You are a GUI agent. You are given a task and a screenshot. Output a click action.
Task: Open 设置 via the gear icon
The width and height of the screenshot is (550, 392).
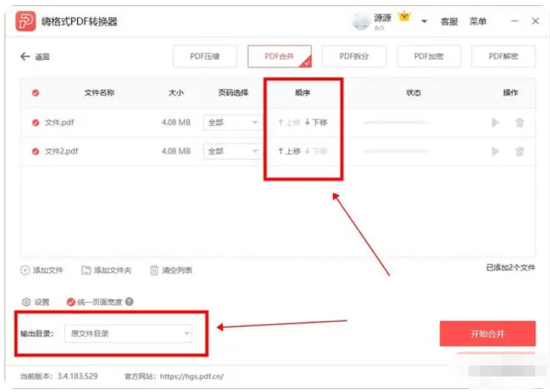click(27, 302)
